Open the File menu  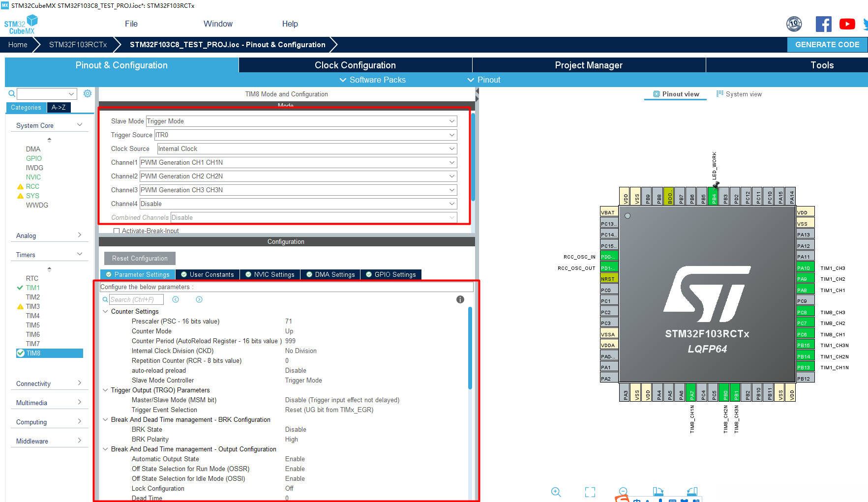click(x=131, y=24)
